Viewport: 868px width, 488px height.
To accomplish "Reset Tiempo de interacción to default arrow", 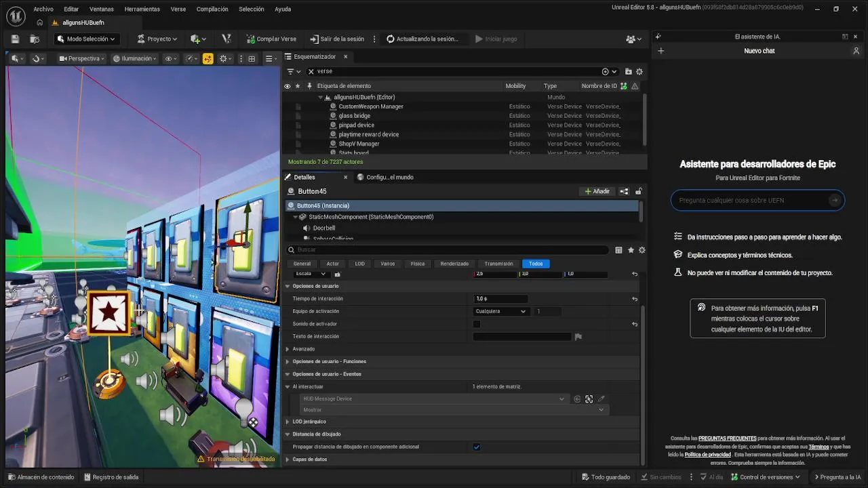I will coord(635,299).
